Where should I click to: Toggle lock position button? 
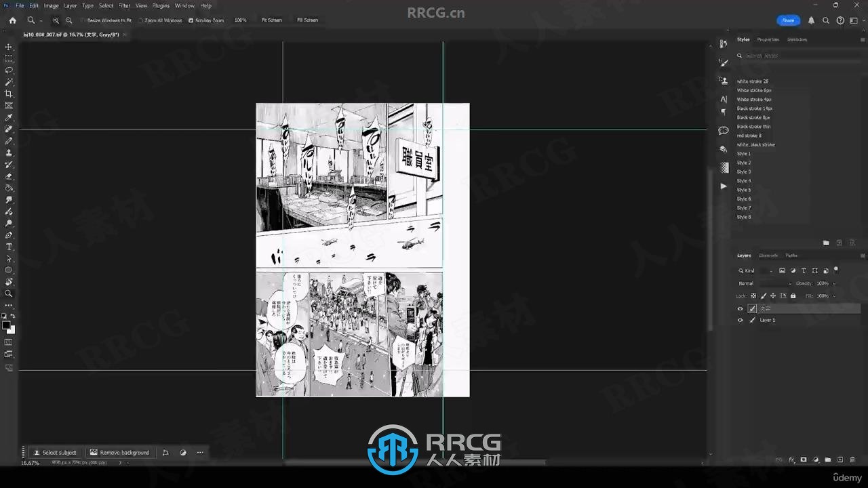[x=773, y=296]
